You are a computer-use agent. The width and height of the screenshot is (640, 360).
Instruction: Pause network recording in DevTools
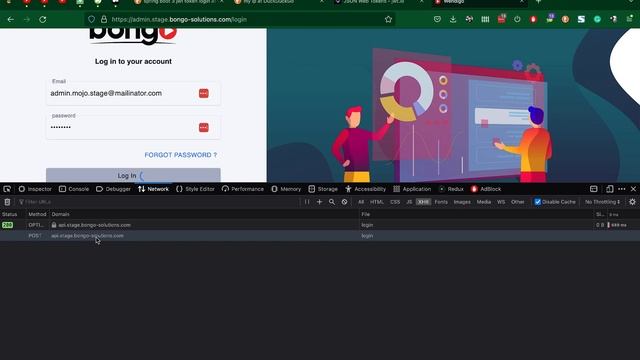pos(307,202)
